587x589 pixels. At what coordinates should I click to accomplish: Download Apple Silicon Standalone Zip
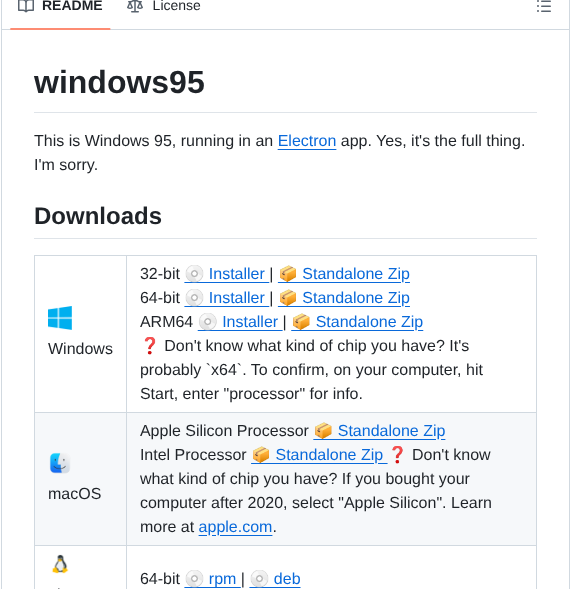pyautogui.click(x=379, y=431)
